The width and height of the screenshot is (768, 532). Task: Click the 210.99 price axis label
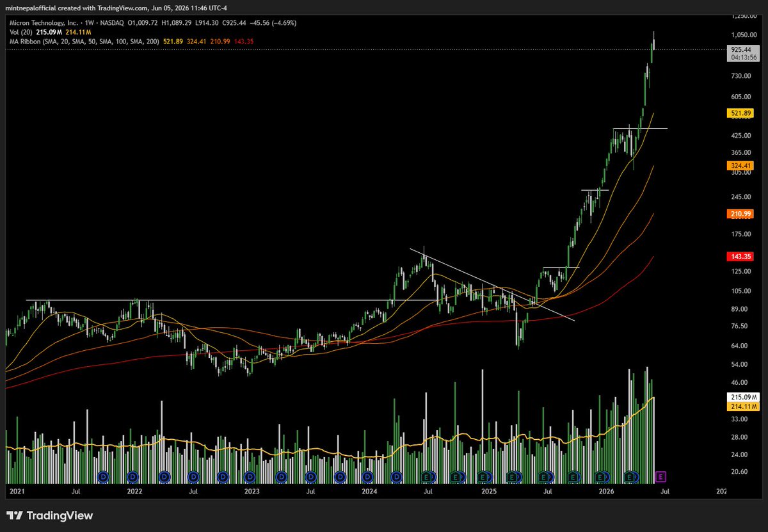[740, 214]
